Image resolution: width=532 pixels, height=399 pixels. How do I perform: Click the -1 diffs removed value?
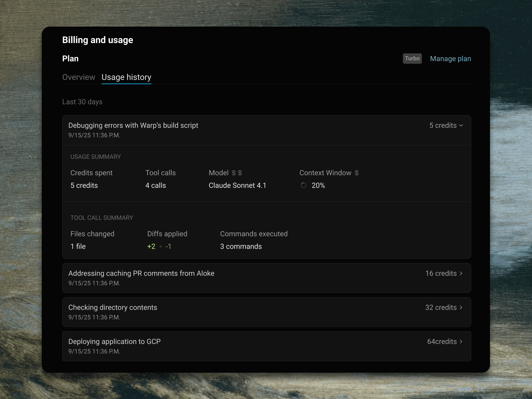click(x=168, y=247)
